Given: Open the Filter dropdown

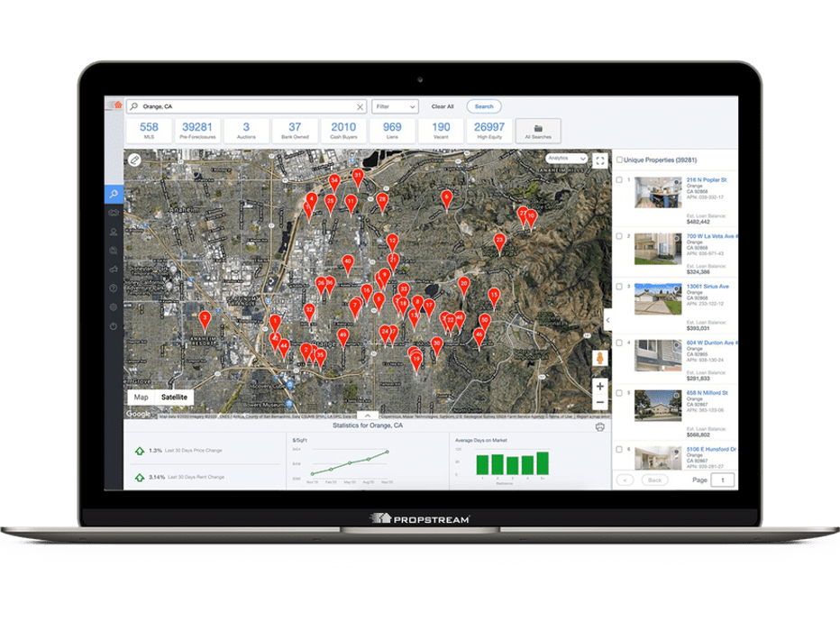Looking at the screenshot, I should coord(396,106).
